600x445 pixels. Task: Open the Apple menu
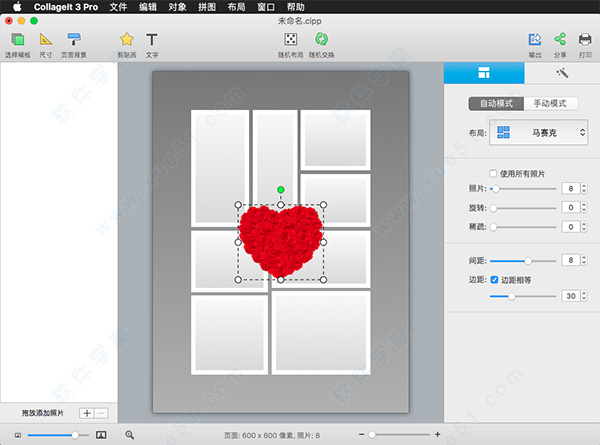point(17,7)
